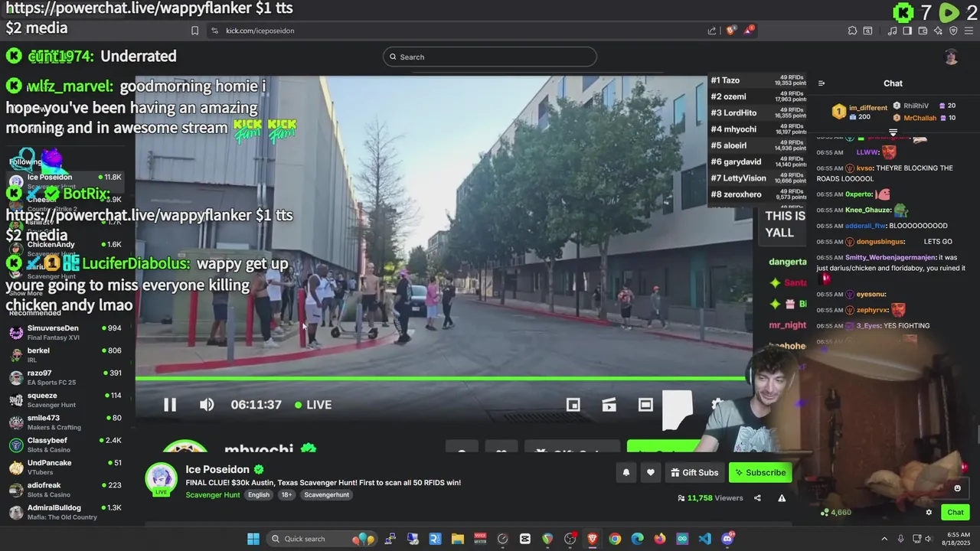
Task: Open Brave Wallet icon
Action: (x=923, y=31)
